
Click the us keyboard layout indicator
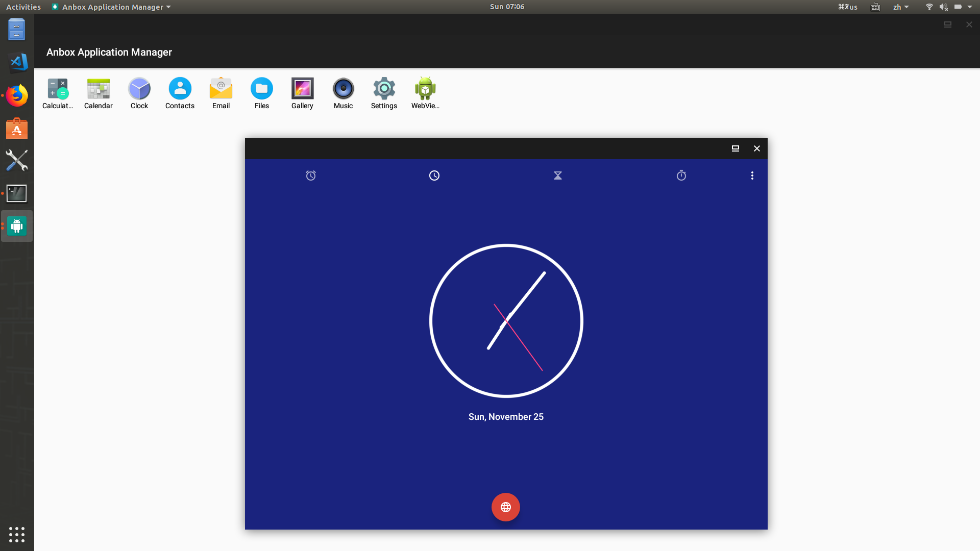point(848,7)
